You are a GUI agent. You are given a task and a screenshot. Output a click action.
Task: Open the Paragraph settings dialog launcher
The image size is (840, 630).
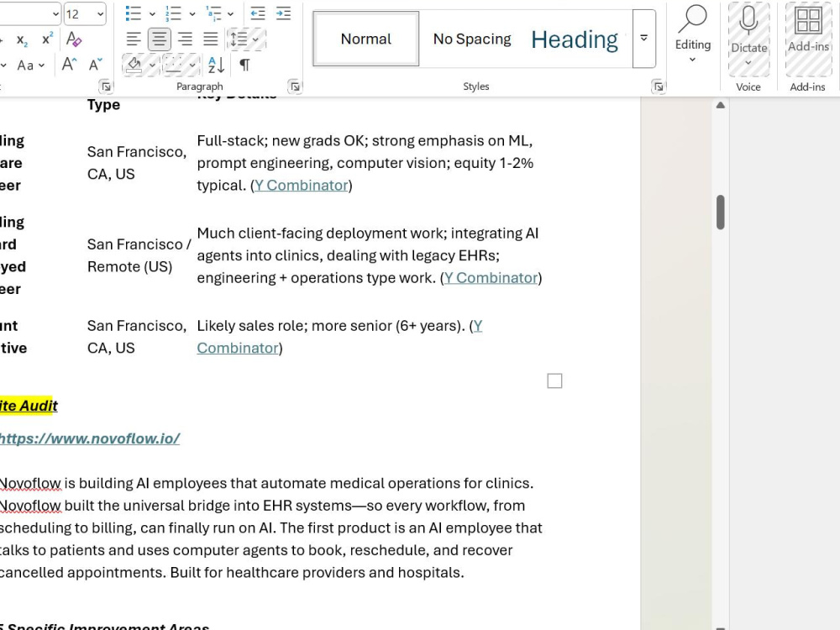pyautogui.click(x=294, y=87)
